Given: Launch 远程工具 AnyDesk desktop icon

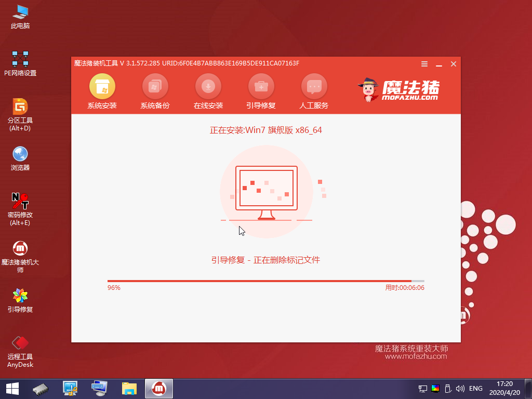Looking at the screenshot, I should click(x=20, y=352).
